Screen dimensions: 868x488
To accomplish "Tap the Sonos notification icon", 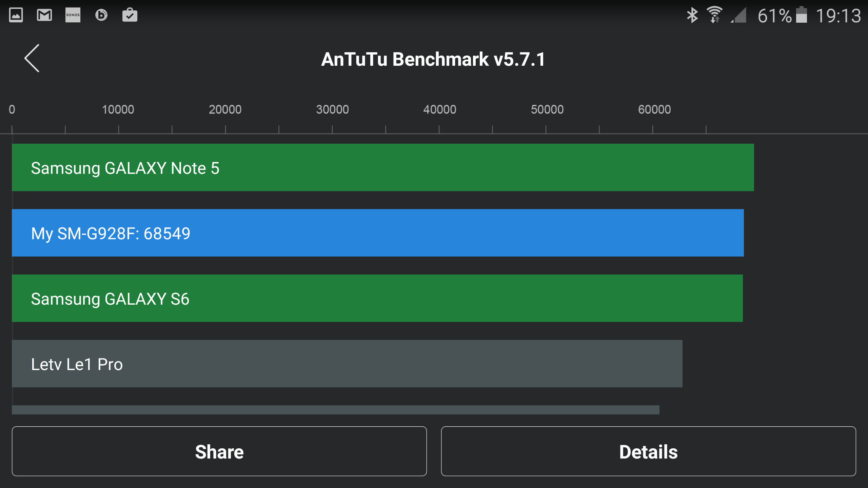I will click(73, 15).
